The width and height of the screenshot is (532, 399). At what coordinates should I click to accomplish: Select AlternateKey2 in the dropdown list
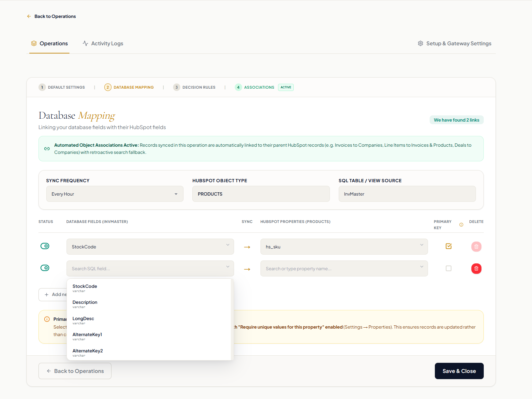[x=149, y=353]
